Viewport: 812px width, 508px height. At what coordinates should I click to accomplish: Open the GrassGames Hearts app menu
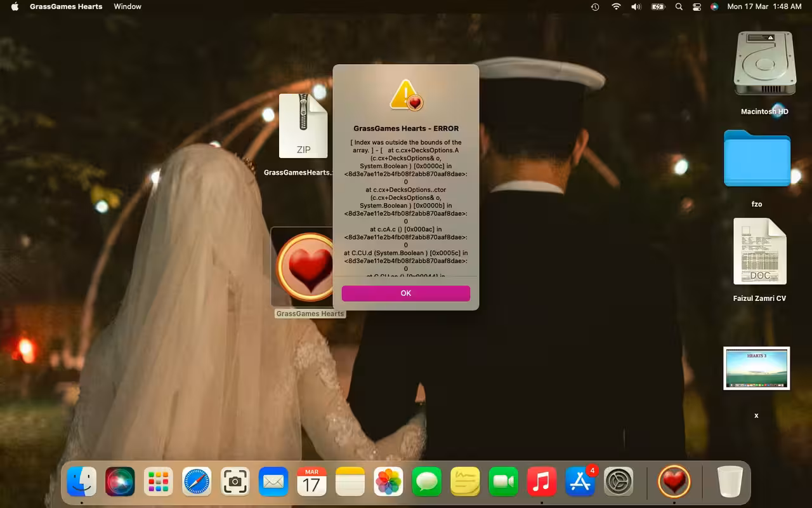point(66,6)
